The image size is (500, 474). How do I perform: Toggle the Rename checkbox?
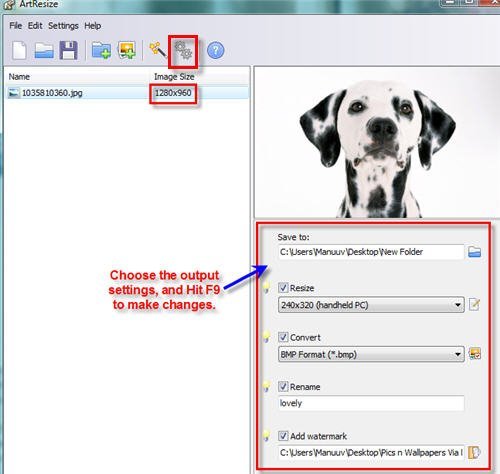click(283, 386)
